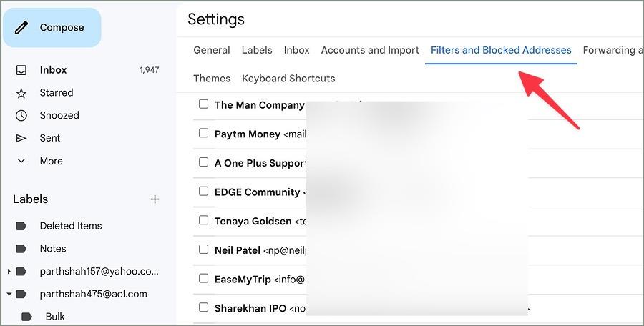
Task: Open the Forwarding settings tab
Action: coord(613,50)
